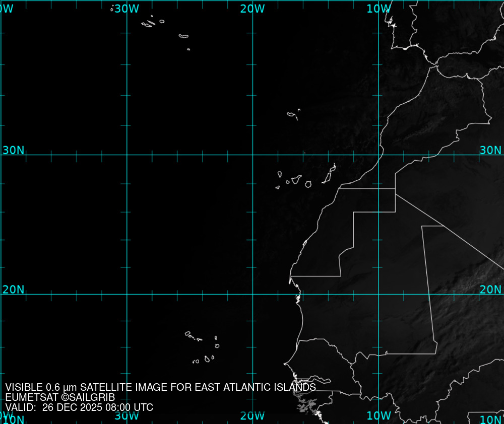Click the Fuerteventura island outline
This screenshot has height=424, width=504.
(327, 177)
